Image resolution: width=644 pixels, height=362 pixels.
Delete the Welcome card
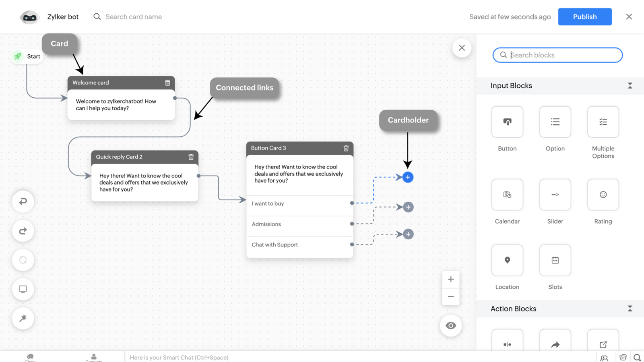(167, 83)
